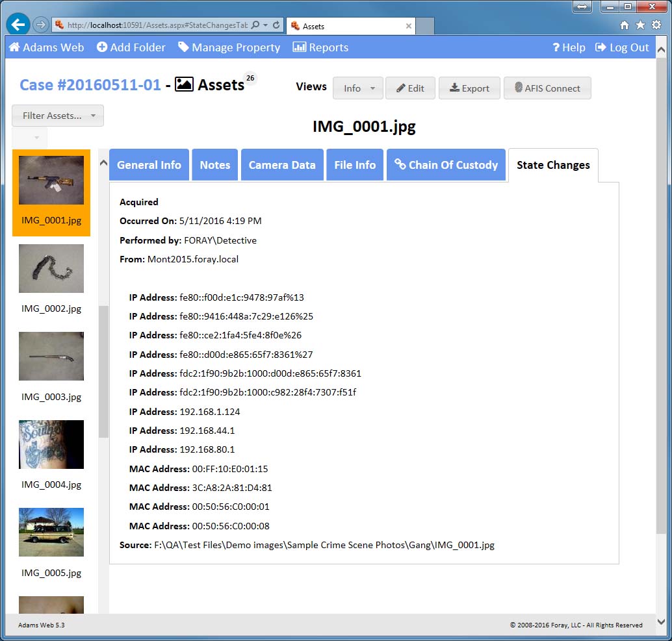The width and height of the screenshot is (672, 641).
Task: Click the browser back arrow button
Action: point(18,25)
